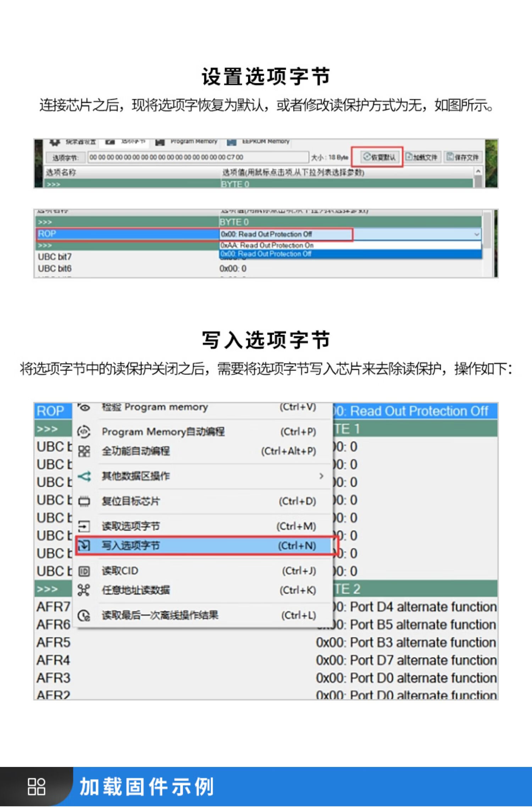Image resolution: width=532 pixels, height=807 pixels.
Task: Switch to the Program Memory tab
Action: [187, 142]
